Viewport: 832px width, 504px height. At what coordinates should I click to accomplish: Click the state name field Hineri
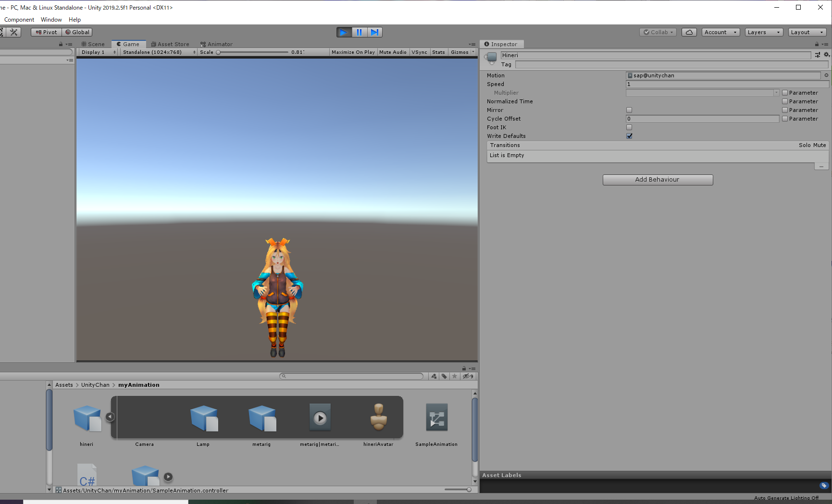[x=656, y=55]
